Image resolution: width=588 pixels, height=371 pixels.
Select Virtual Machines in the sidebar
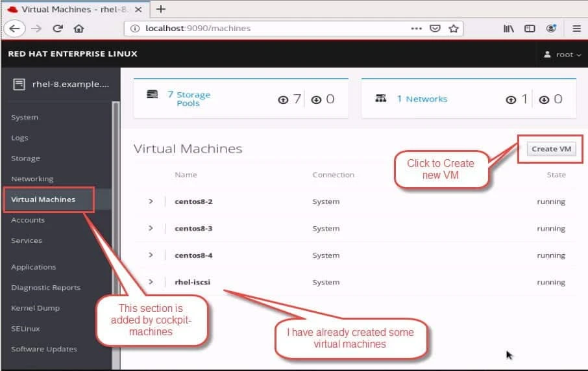pos(43,199)
